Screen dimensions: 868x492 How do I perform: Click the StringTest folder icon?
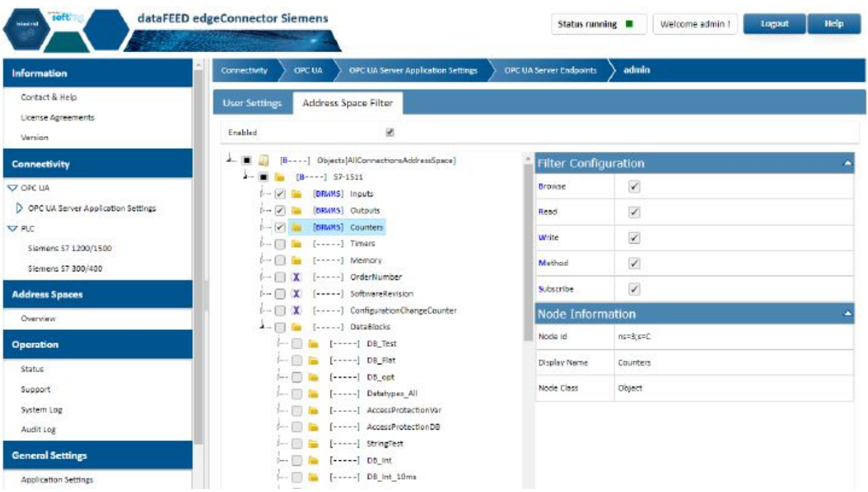point(313,444)
